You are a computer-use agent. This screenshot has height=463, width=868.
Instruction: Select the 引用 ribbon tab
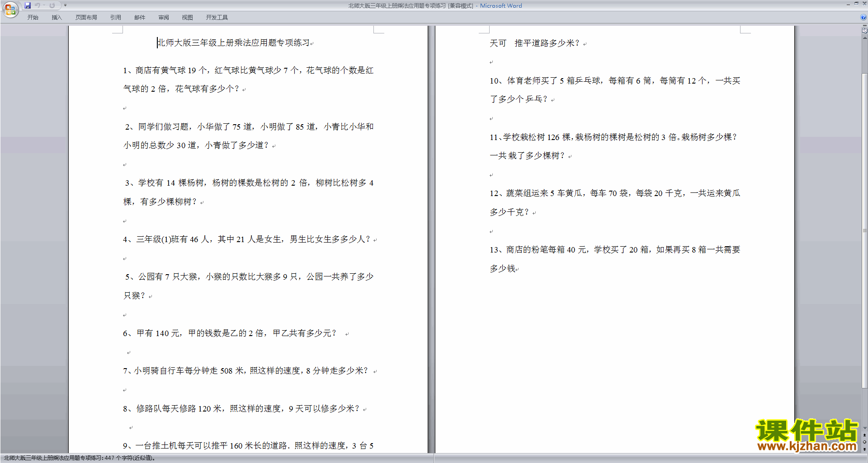pyautogui.click(x=116, y=17)
